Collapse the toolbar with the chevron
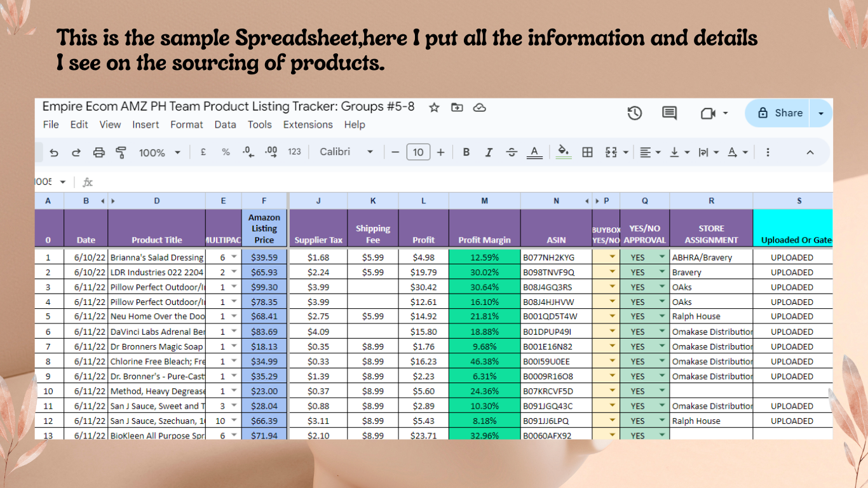Screen dimensions: 868x488 click(810, 152)
